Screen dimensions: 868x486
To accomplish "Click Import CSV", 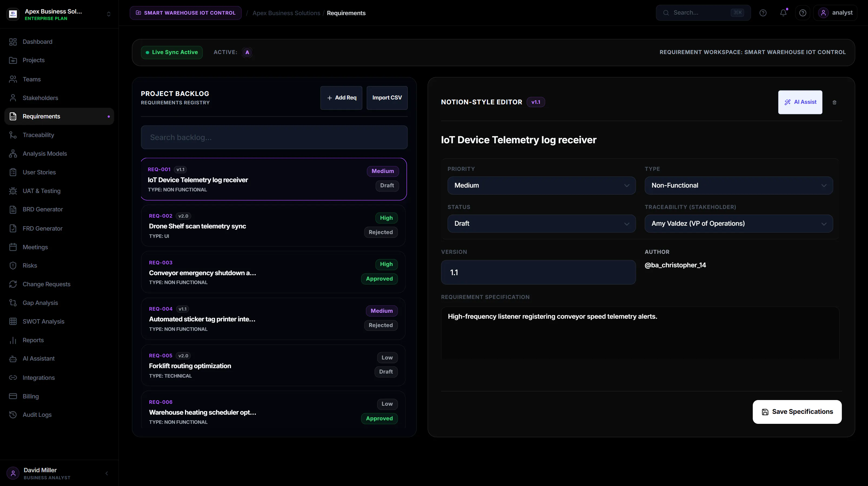I will tap(387, 98).
